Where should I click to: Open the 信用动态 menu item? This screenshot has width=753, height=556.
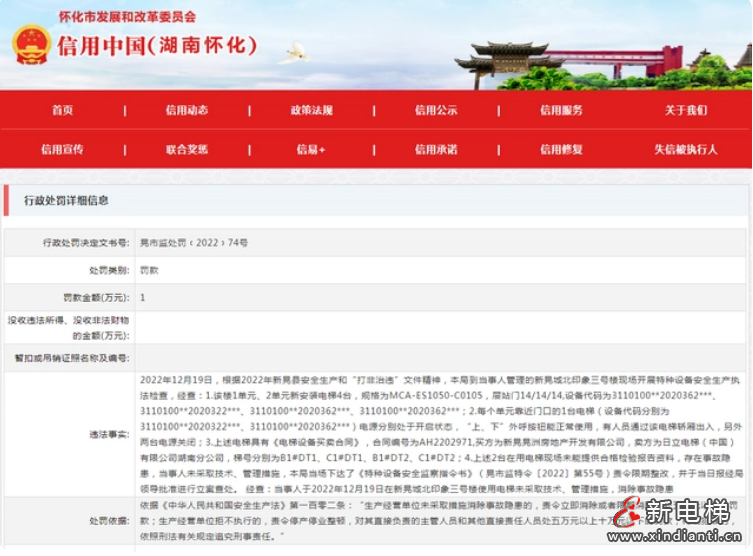[187, 110]
